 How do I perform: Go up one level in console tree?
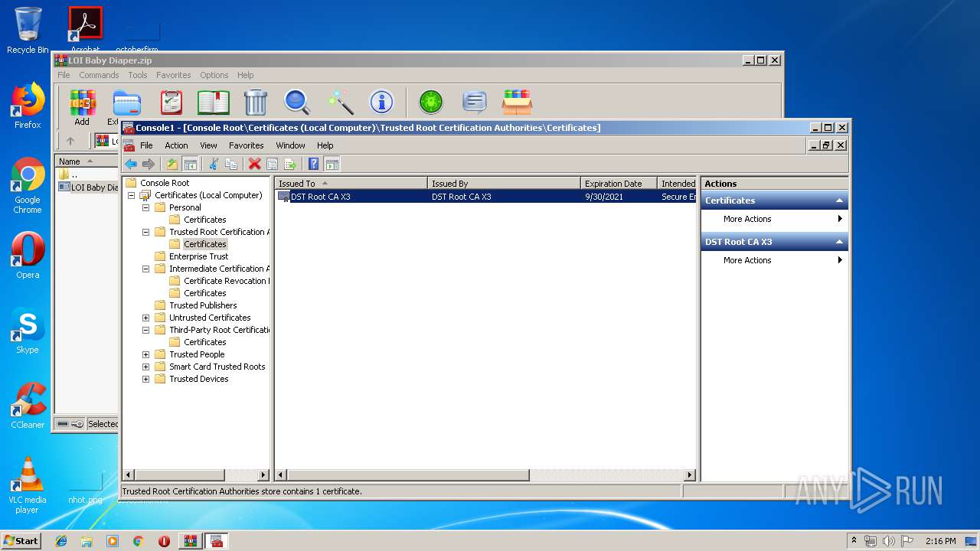tap(172, 164)
